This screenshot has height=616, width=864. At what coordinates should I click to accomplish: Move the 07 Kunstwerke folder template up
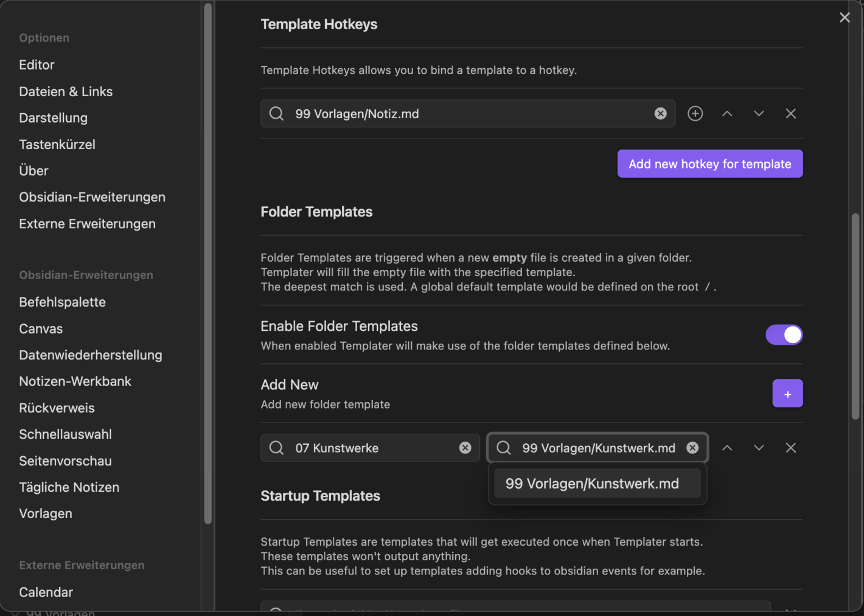point(727,448)
